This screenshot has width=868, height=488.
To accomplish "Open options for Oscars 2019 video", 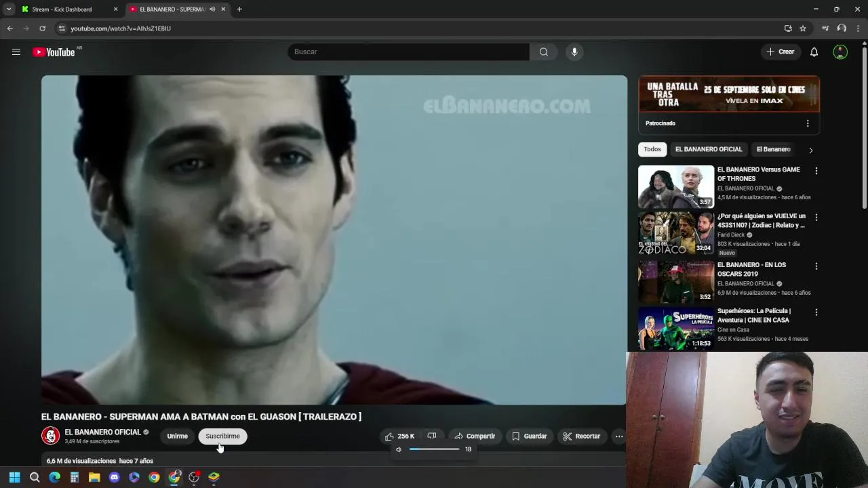I will pyautogui.click(x=816, y=266).
